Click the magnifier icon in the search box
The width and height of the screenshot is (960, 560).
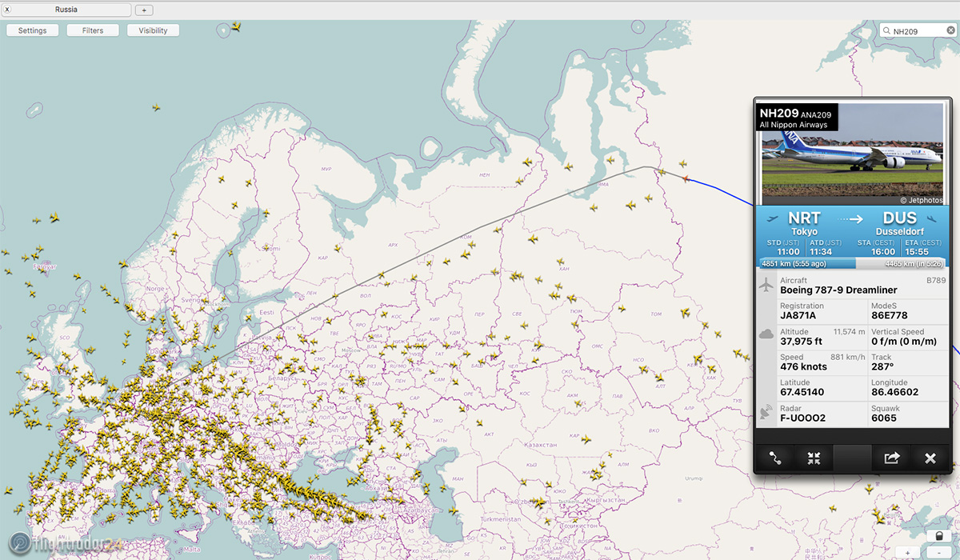tap(886, 30)
